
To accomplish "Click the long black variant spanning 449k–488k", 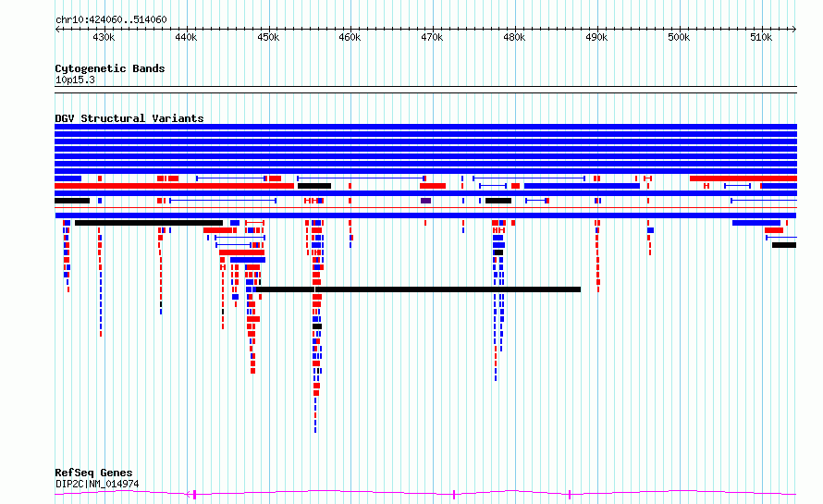I will click(x=418, y=289).
